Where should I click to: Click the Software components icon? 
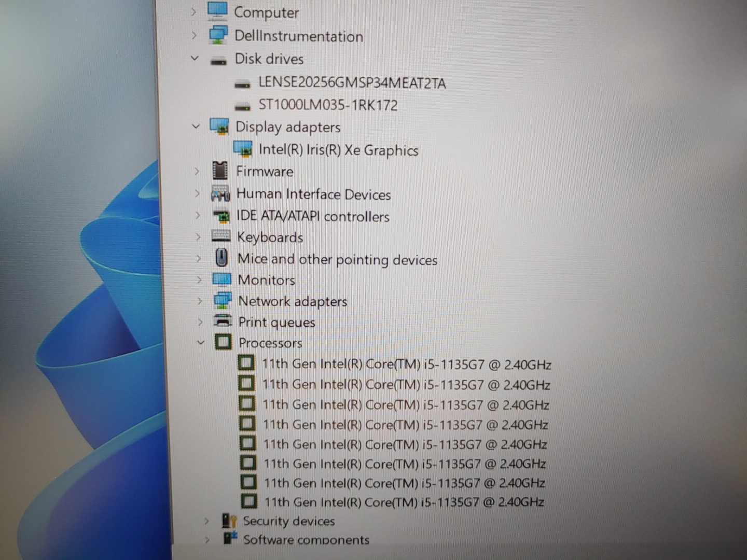230,538
